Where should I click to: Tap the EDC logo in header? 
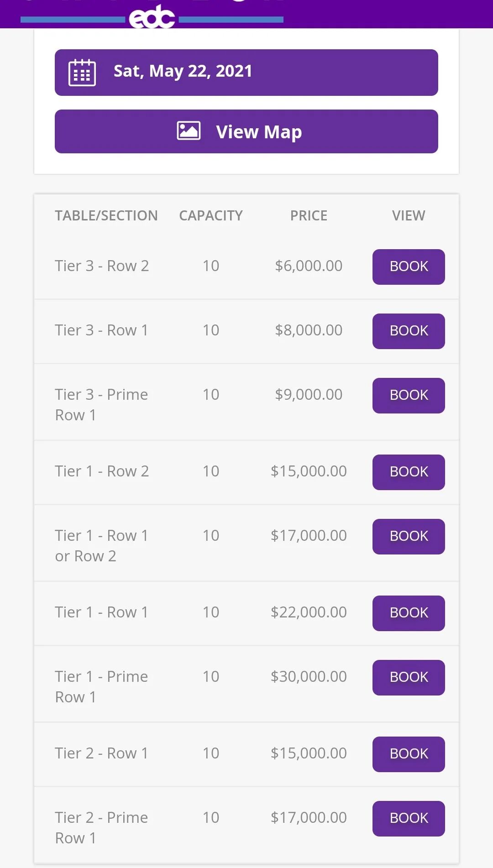(x=152, y=17)
